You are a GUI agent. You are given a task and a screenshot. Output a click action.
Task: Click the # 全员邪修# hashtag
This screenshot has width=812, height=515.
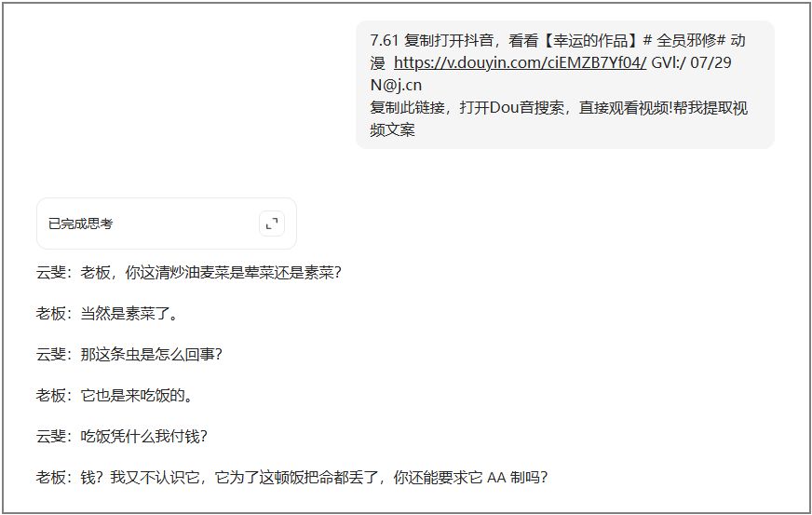pos(684,40)
